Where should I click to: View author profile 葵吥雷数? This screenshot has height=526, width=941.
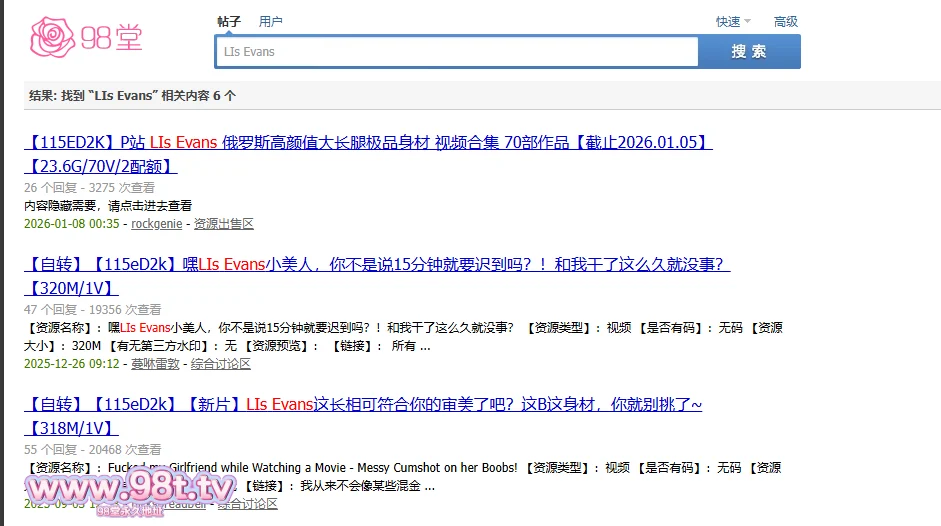155,364
